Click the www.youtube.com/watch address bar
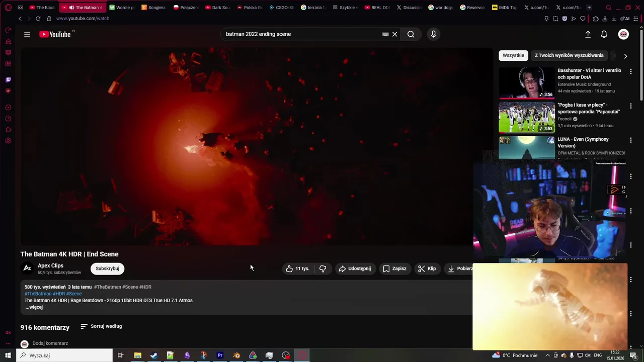The height and width of the screenshot is (362, 644). (x=83, y=19)
